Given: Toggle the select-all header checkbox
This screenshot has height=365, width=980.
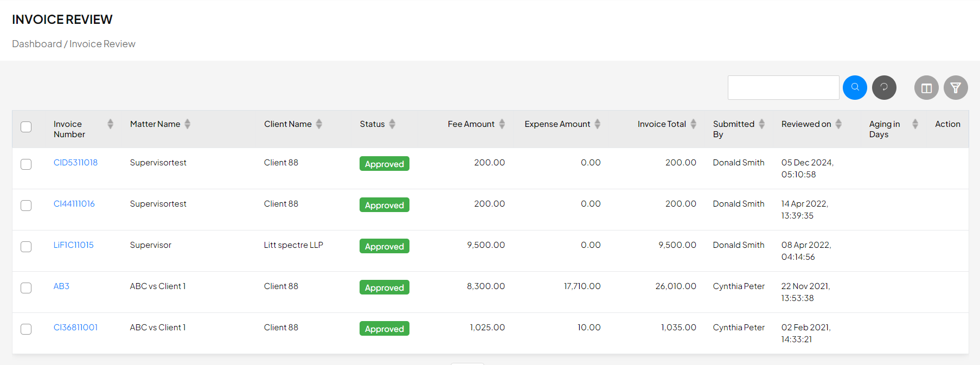Looking at the screenshot, I should [26, 127].
